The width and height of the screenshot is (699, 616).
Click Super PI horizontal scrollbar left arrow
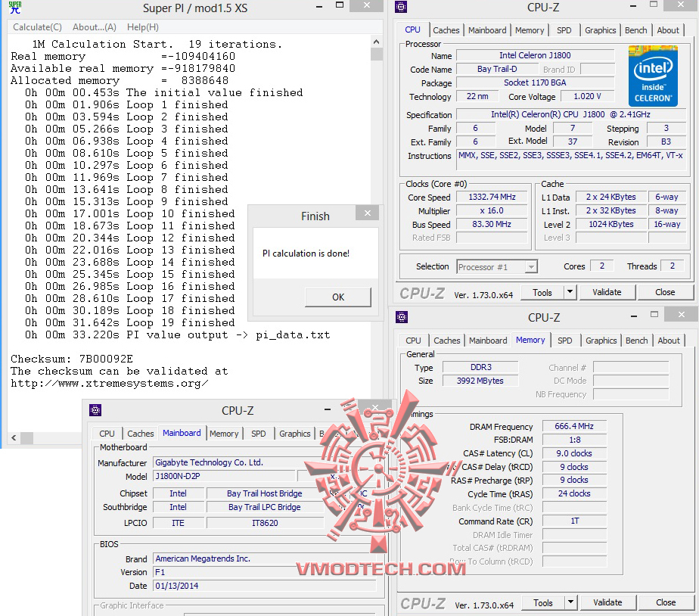(x=14, y=438)
